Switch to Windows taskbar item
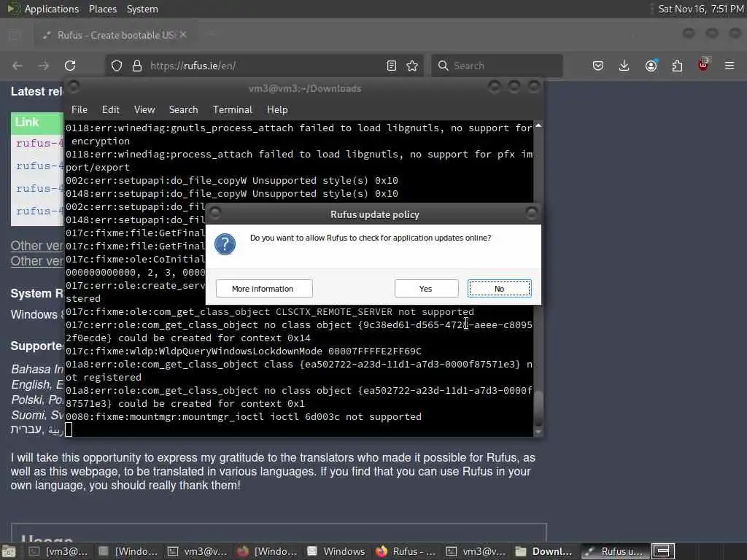747x560 pixels. click(x=336, y=551)
